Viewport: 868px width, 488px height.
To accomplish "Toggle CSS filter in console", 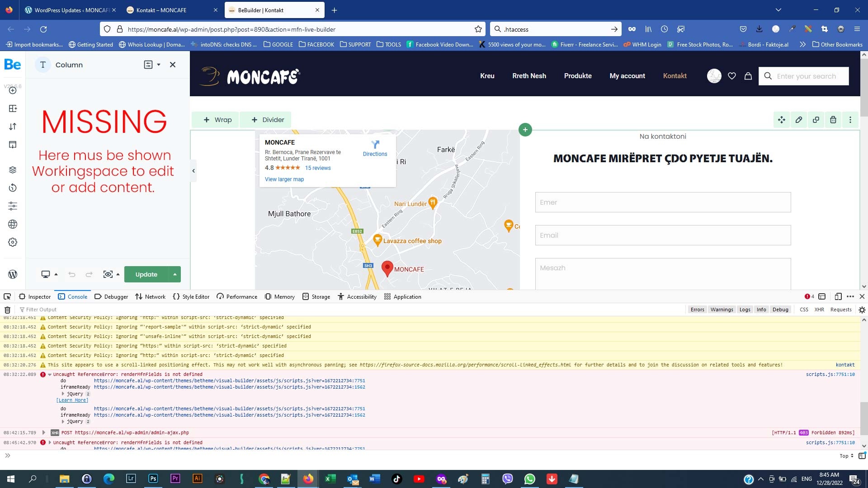I will (804, 310).
